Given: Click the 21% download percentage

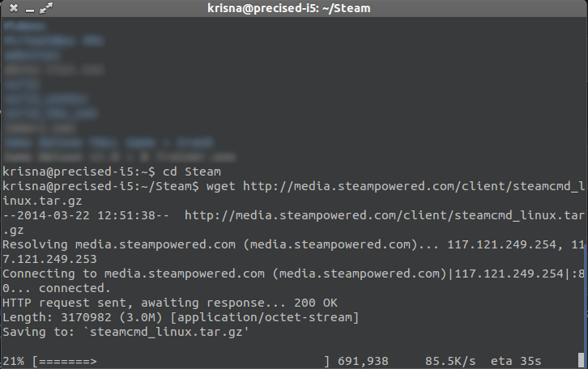Looking at the screenshot, I should [x=13, y=360].
